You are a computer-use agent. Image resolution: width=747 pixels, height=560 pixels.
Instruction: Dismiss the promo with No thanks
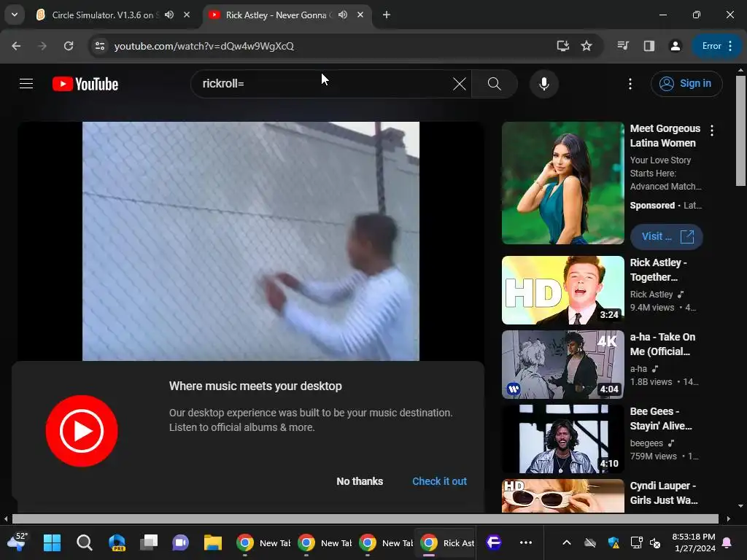tap(360, 481)
